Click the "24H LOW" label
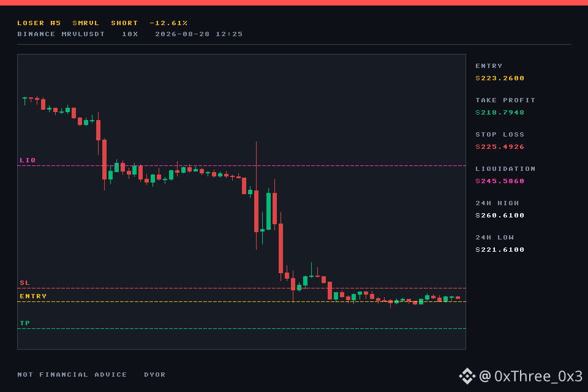The image size is (588, 392). pos(495,238)
